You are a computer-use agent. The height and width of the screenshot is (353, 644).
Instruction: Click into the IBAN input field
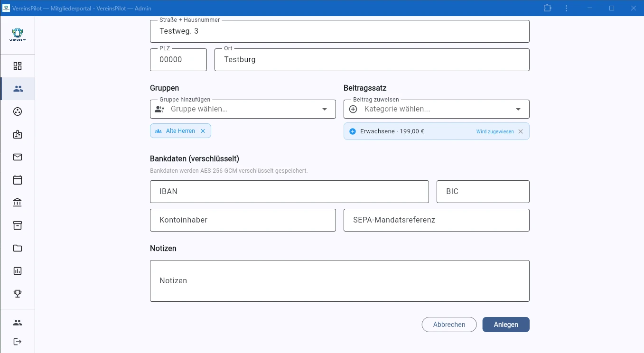[289, 192]
